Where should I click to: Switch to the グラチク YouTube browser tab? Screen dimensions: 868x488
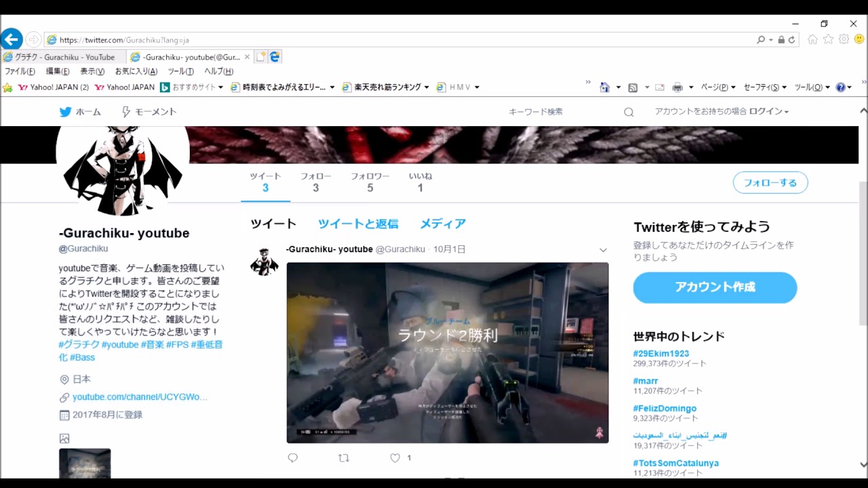pos(63,58)
